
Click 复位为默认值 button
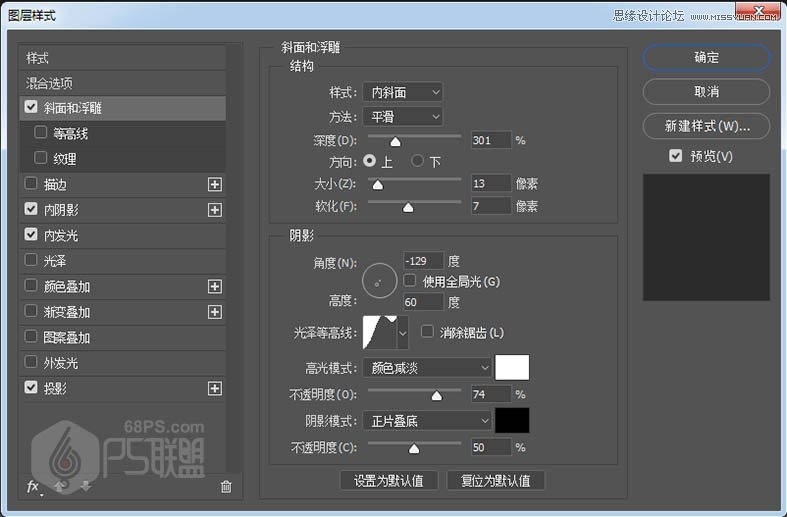pyautogui.click(x=496, y=480)
